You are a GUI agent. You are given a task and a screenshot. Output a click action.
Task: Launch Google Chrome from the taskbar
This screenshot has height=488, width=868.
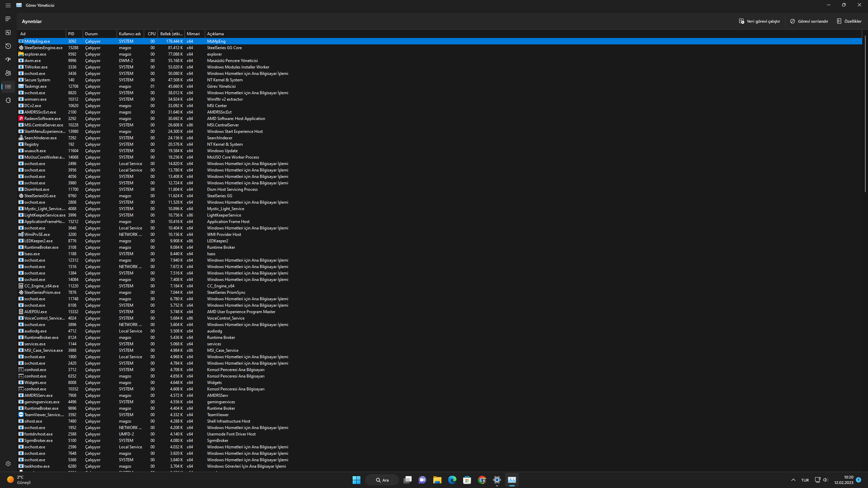[482, 480]
